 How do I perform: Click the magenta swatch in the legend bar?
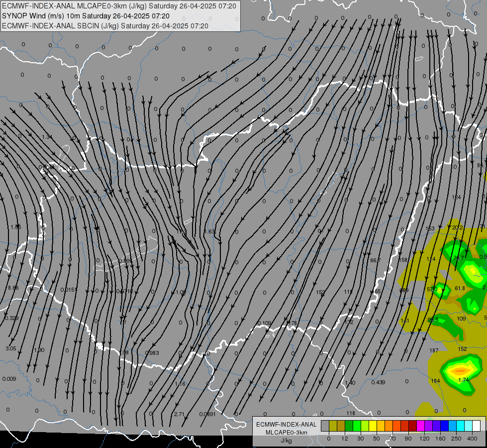click(x=420, y=426)
